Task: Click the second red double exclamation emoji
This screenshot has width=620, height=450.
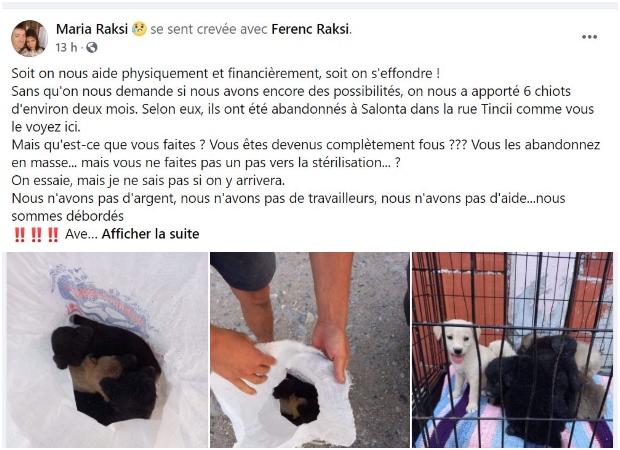Action: click(36, 234)
